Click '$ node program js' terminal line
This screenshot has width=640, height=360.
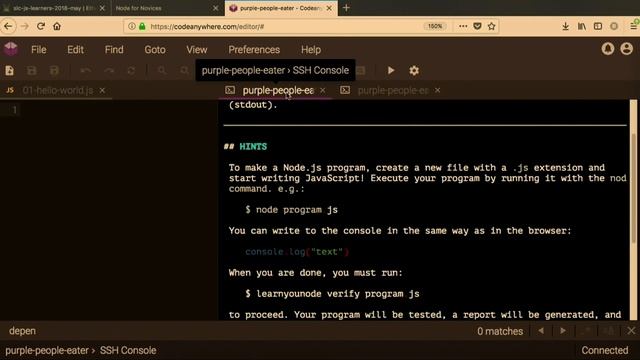291,210
